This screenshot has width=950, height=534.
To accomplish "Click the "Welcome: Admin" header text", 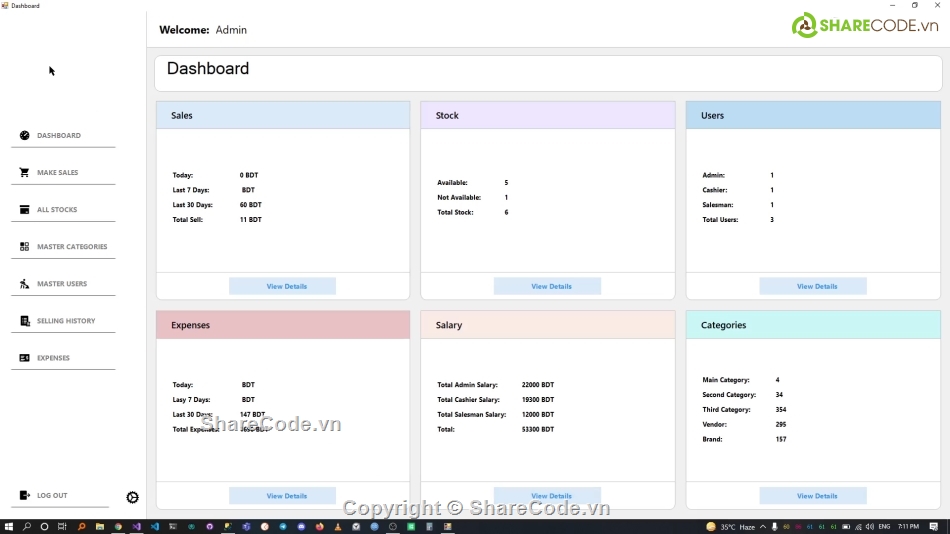I will pyautogui.click(x=203, y=30).
